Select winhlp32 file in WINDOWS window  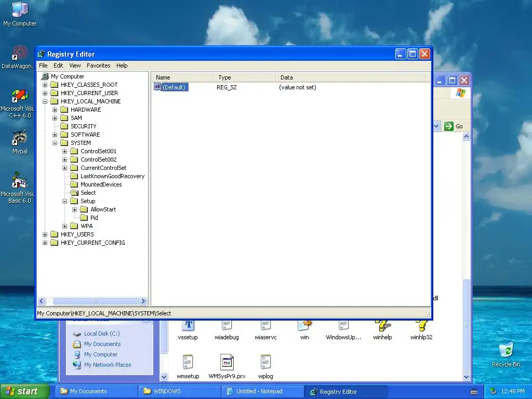pos(421,330)
